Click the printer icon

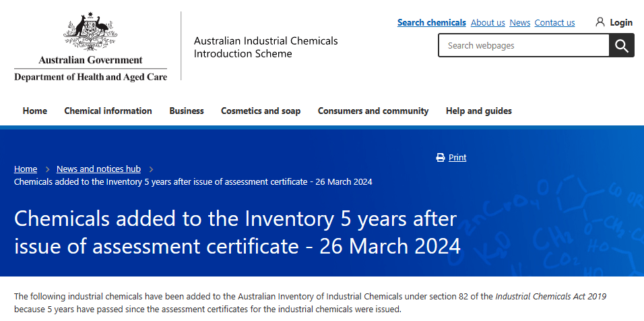point(441,158)
